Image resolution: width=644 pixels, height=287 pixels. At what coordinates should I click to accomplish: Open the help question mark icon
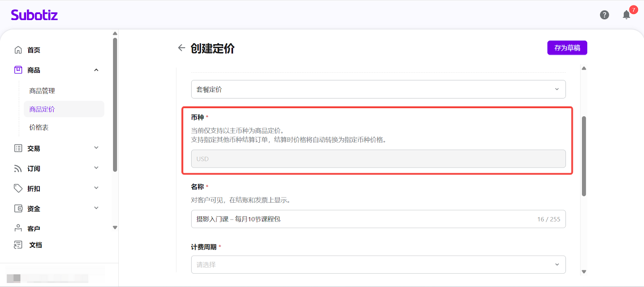[604, 15]
